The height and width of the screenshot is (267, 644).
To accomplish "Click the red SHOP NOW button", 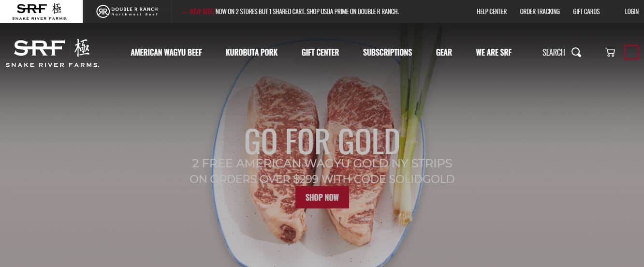I will point(322,197).
